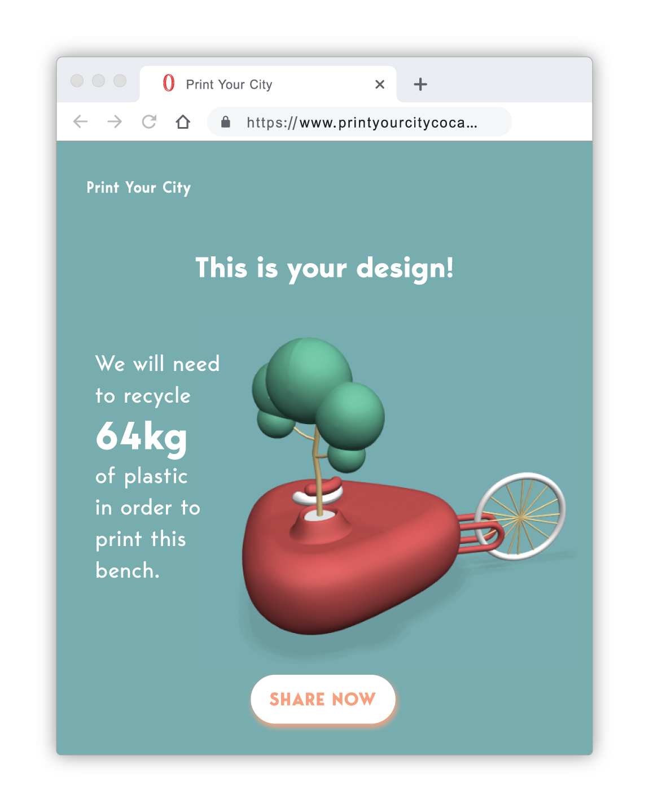
Task: Reload the current page
Action: (149, 121)
